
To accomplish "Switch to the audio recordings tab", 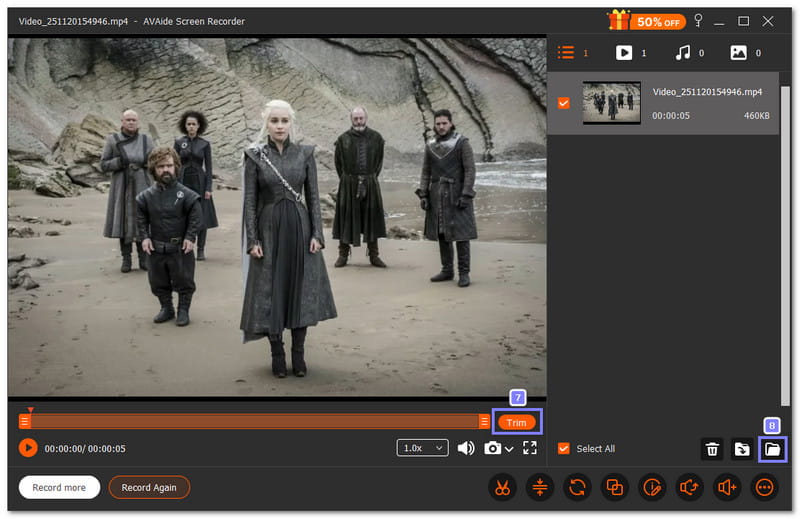I will coord(681,53).
